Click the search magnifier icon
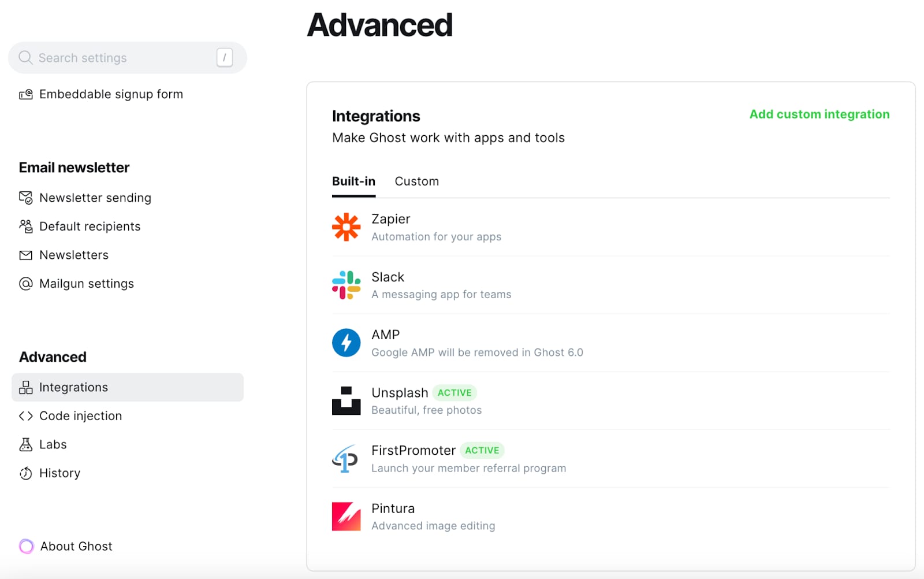Screen dimensions: 924x579 (x=25, y=58)
